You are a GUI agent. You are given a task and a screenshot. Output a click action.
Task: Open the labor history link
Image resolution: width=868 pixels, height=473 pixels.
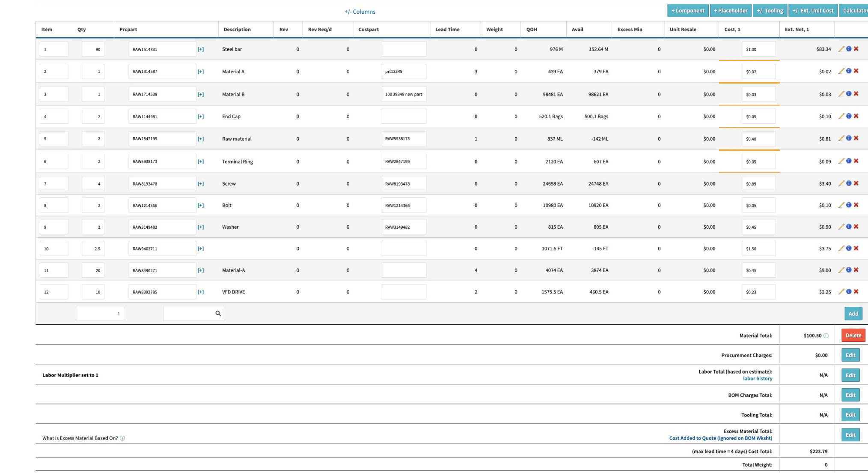pyautogui.click(x=758, y=379)
